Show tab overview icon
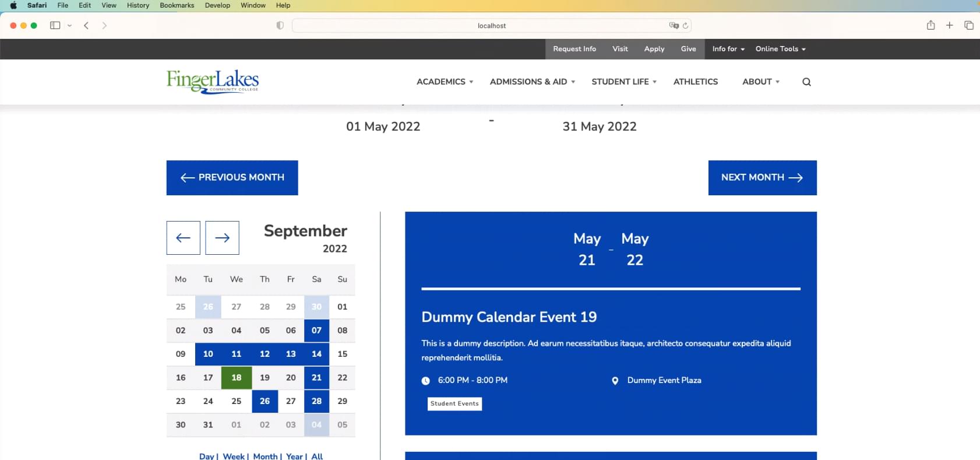Viewport: 980px width, 460px height. click(x=969, y=25)
